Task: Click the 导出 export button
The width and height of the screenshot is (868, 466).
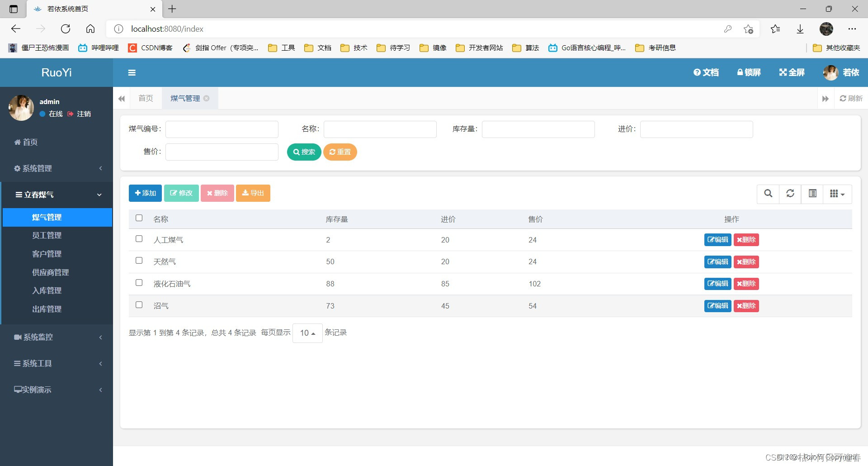Action: coord(253,193)
